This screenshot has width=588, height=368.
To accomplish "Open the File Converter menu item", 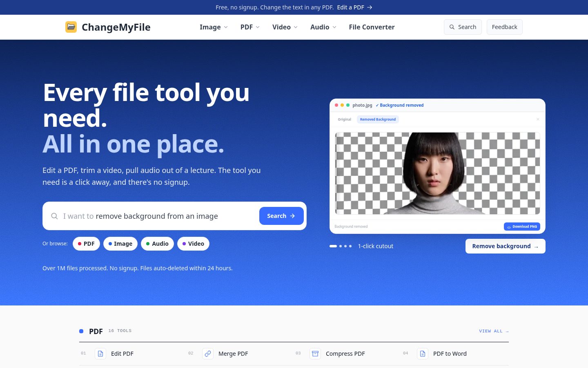I will tap(372, 27).
